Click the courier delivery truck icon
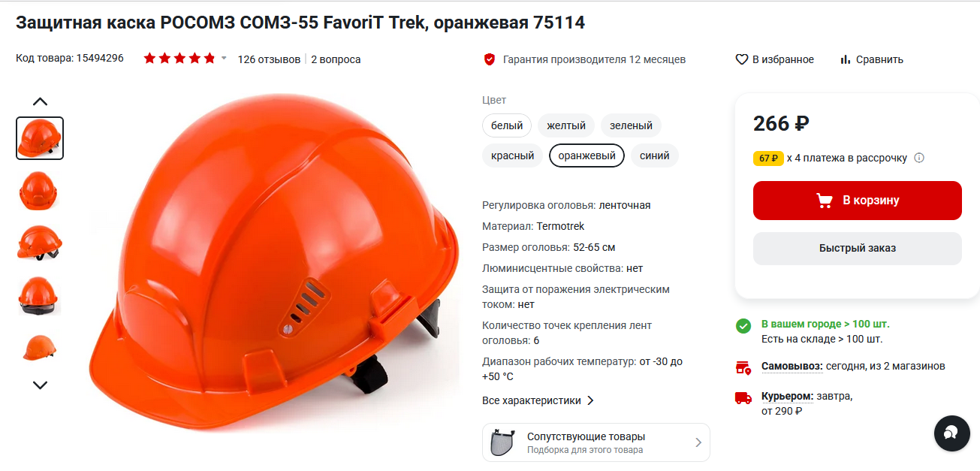Screen dimensions: 980x471 [743, 398]
